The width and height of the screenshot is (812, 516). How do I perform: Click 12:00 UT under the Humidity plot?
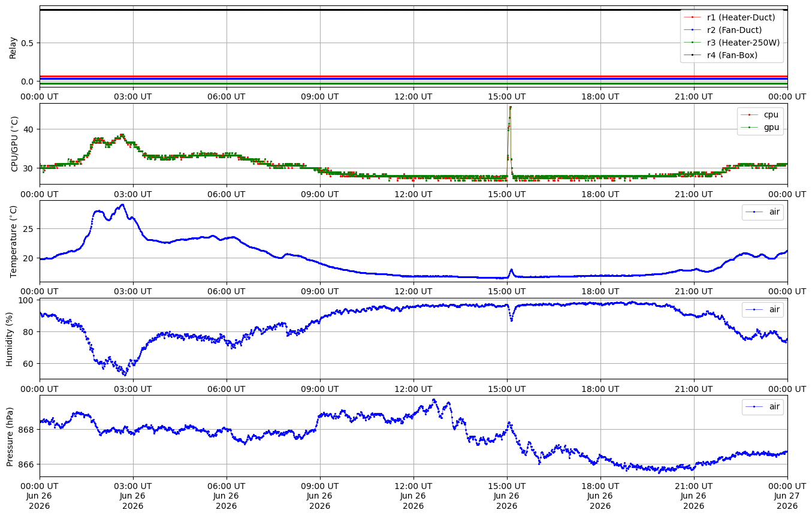(x=413, y=389)
